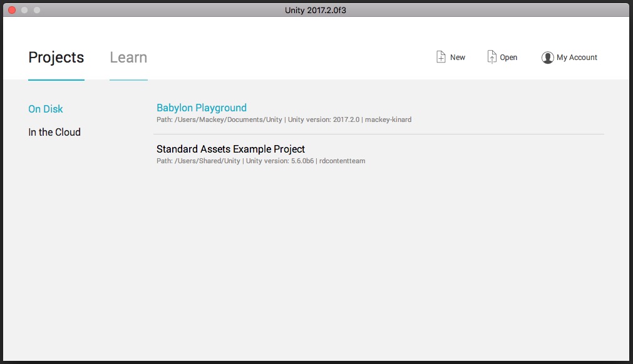The height and width of the screenshot is (364, 633).
Task: Close the Unity launcher window
Action: pos(12,10)
